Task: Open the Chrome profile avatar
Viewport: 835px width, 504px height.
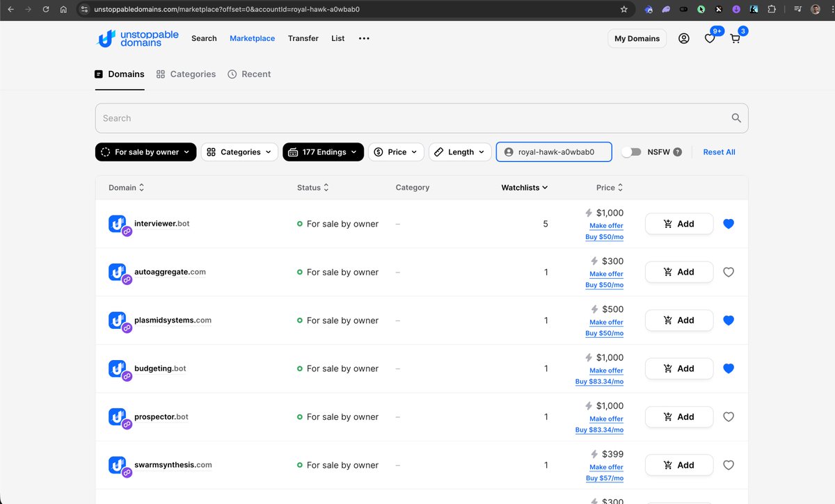Action: (816, 10)
